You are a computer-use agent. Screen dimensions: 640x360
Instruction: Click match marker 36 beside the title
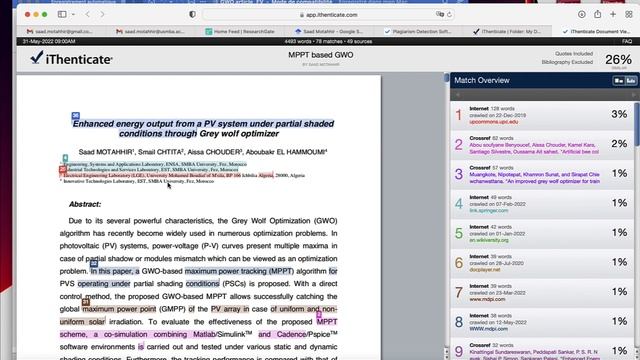(x=76, y=116)
